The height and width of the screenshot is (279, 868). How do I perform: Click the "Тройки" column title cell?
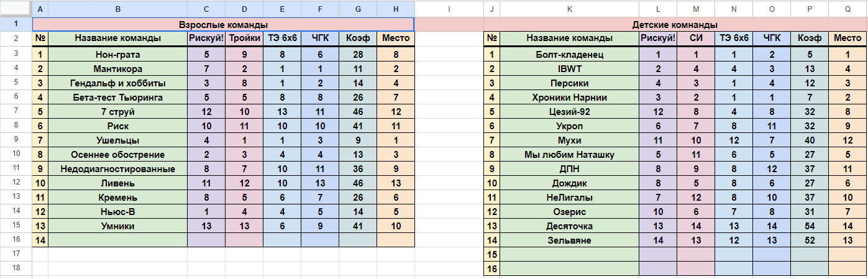[x=244, y=39]
